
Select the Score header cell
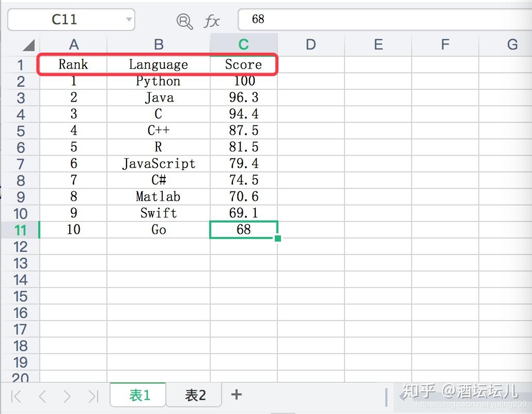coord(243,65)
